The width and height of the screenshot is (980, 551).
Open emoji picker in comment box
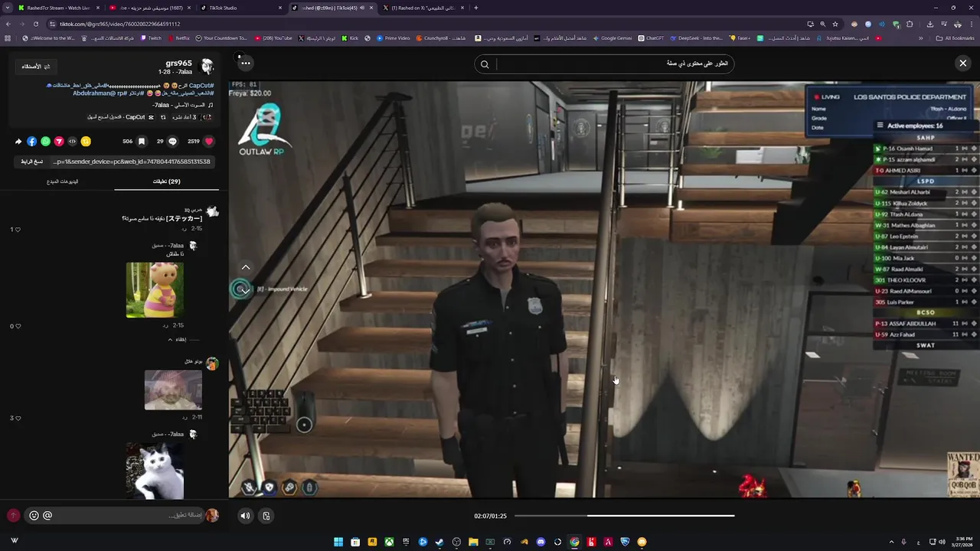pyautogui.click(x=34, y=516)
